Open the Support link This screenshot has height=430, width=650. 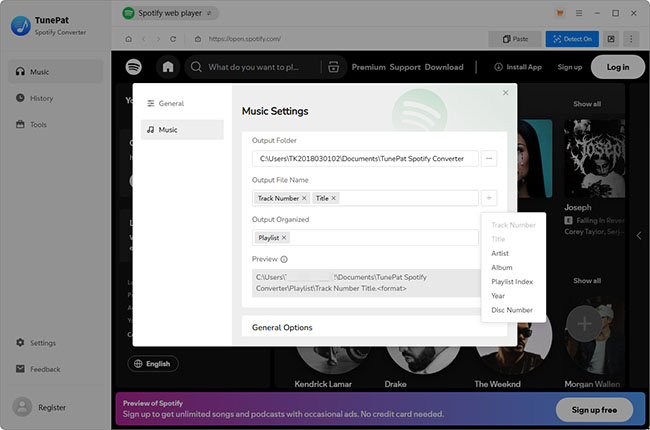point(405,67)
